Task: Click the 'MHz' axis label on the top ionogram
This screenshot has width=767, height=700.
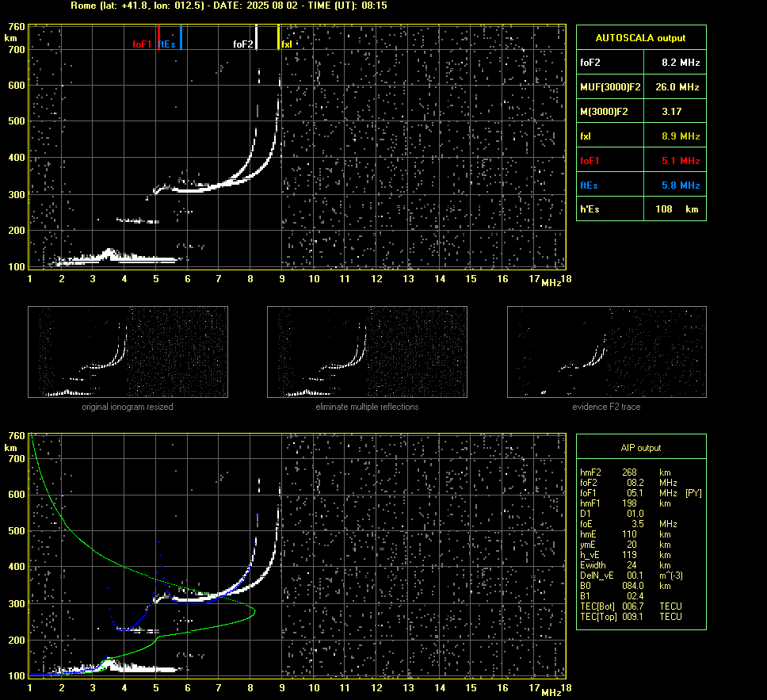Action: coord(551,283)
